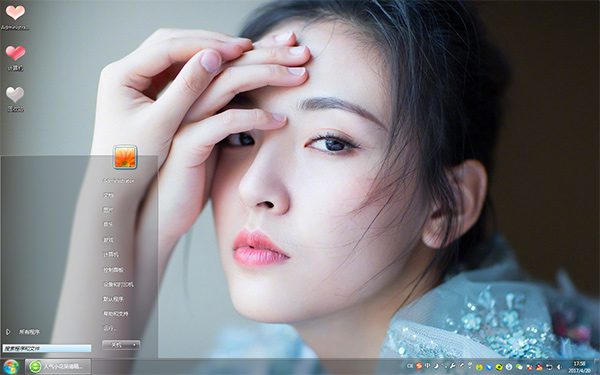Click the blue bird tray icon

pyautogui.click(x=489, y=367)
